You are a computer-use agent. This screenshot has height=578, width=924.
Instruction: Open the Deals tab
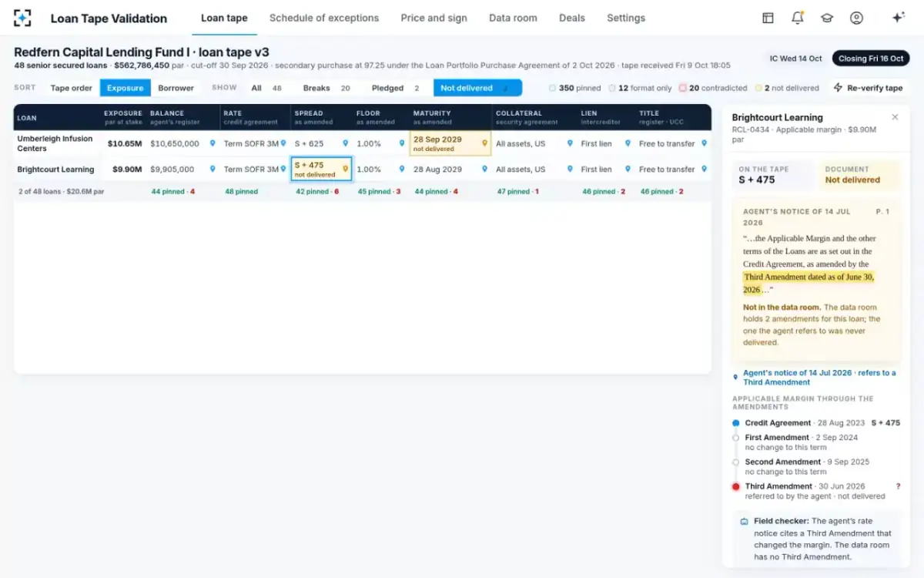572,18
